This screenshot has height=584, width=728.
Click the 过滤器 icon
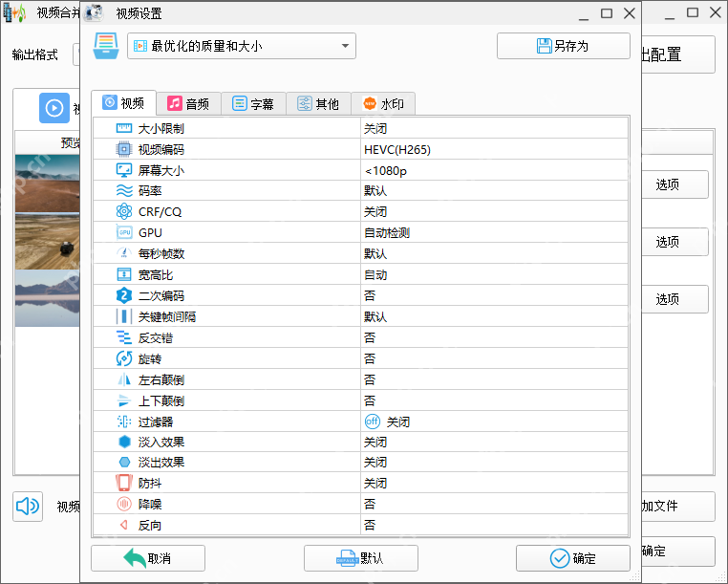coord(124,422)
